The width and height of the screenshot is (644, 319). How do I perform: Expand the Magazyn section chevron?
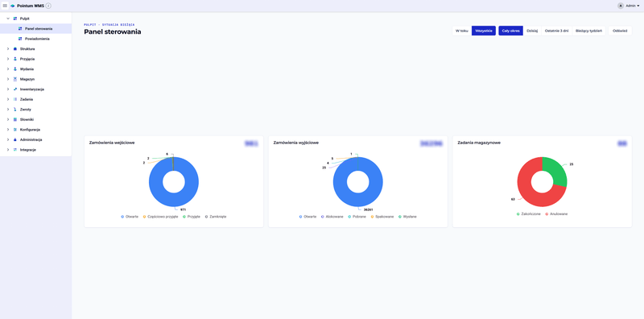[8, 79]
